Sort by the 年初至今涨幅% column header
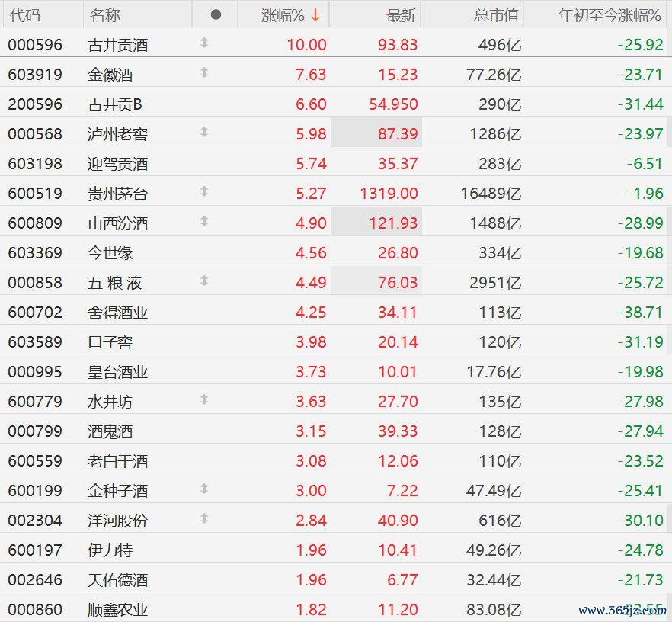This screenshot has height=622, width=672. point(610,15)
